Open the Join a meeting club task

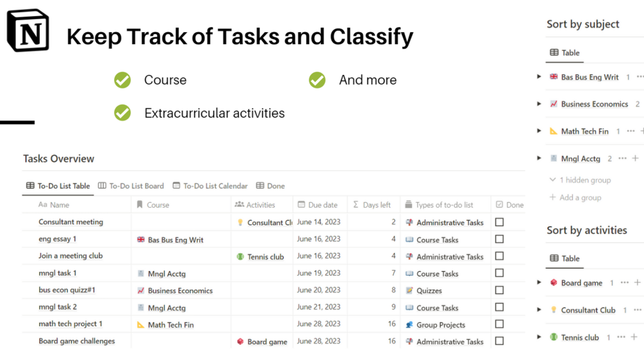point(70,256)
